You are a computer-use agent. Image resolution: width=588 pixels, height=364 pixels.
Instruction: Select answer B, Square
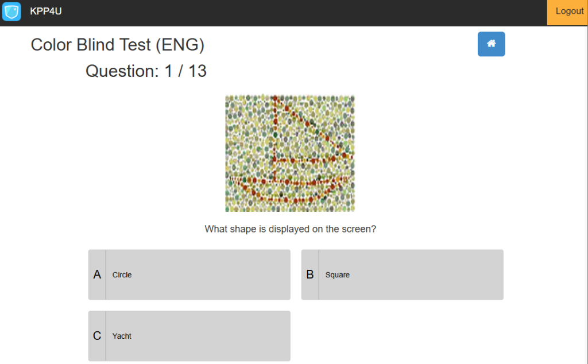(x=402, y=274)
